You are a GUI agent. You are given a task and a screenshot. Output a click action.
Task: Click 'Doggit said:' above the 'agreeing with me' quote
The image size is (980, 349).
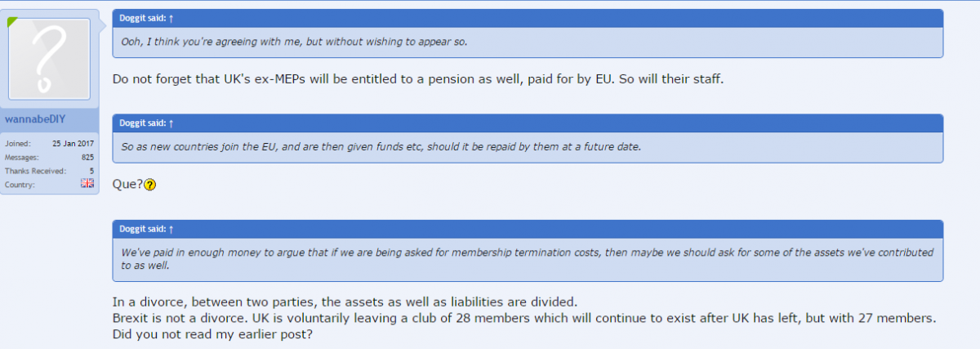[x=142, y=18]
